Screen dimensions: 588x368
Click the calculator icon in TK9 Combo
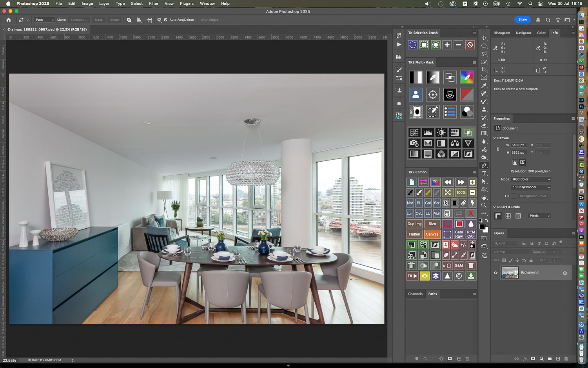coord(447,213)
